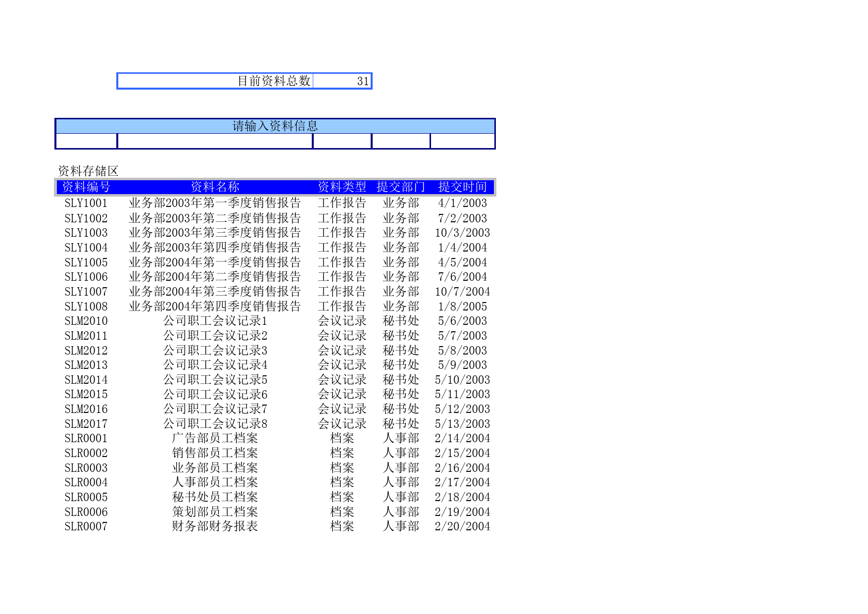Click the empty 资料名称 input cell
Viewport: 868px width, 614px height.
(x=215, y=141)
